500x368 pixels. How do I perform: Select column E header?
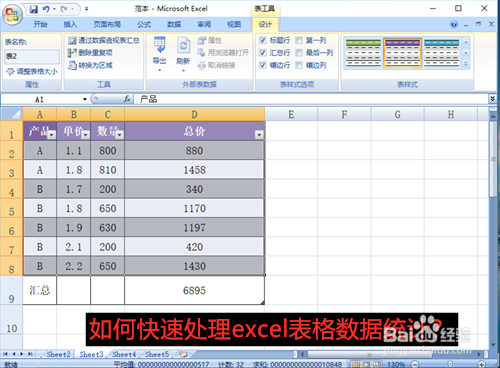pos(291,114)
